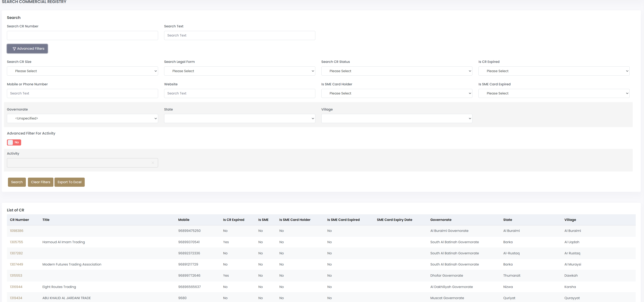The height and width of the screenshot is (302, 644).
Task: Open the Search CR Status dropdown
Action: click(x=396, y=71)
